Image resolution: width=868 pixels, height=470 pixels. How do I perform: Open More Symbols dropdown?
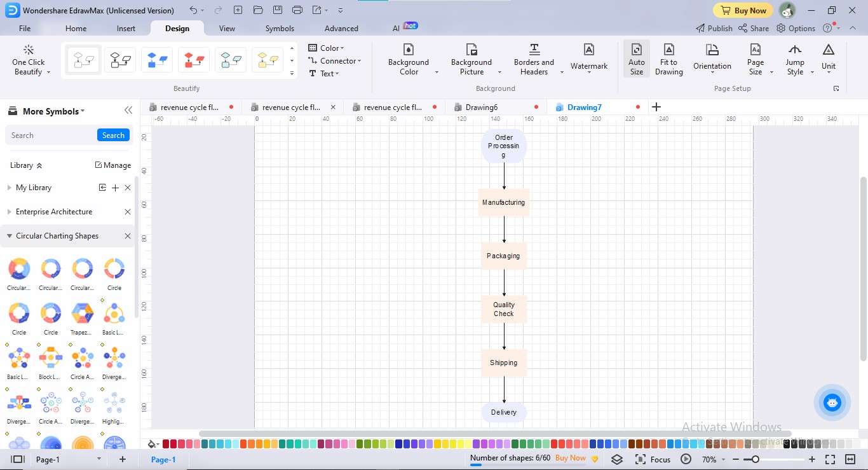point(53,111)
